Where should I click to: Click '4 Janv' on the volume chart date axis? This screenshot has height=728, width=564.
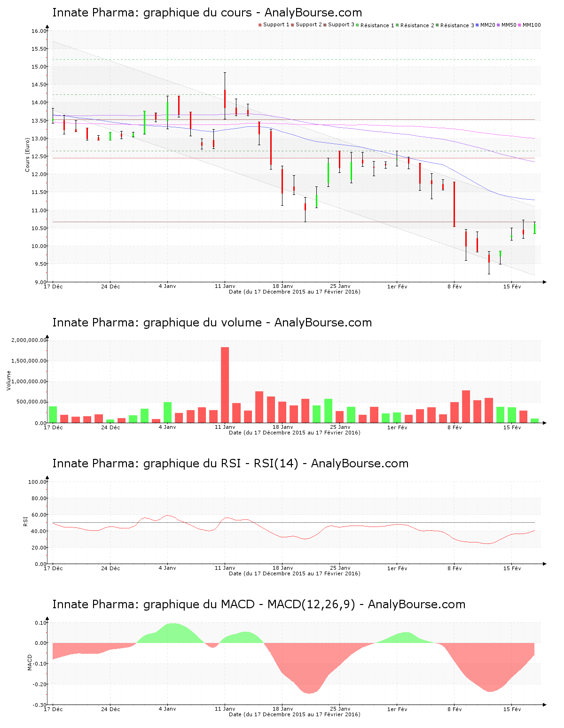[x=167, y=427]
